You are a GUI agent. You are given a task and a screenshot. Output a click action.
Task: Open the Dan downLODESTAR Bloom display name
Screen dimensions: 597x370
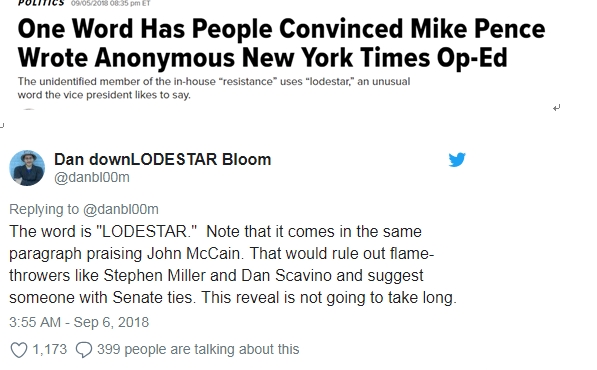pyautogui.click(x=163, y=159)
